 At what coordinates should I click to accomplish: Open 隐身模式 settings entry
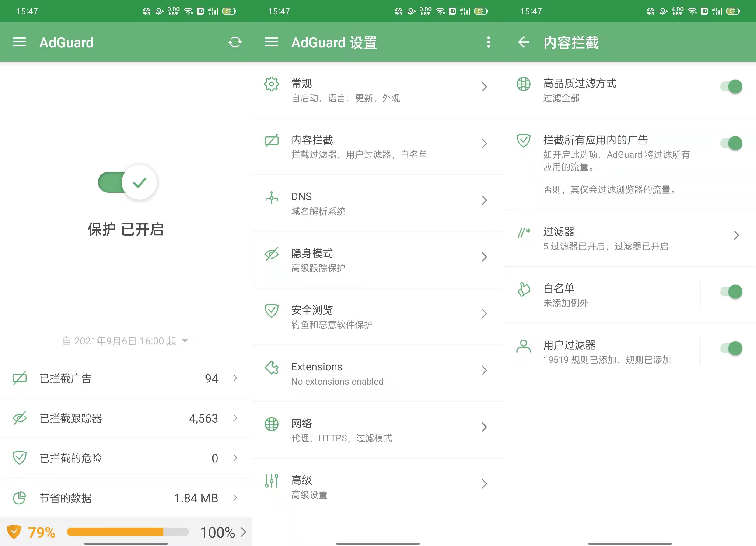[378, 260]
